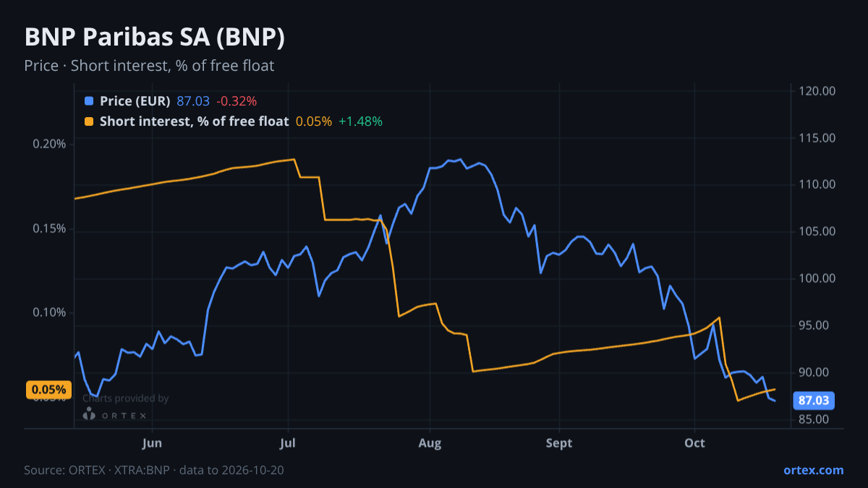Click the orange Short interest legend swatch
Image resolution: width=868 pixels, height=488 pixels.
pyautogui.click(x=89, y=121)
